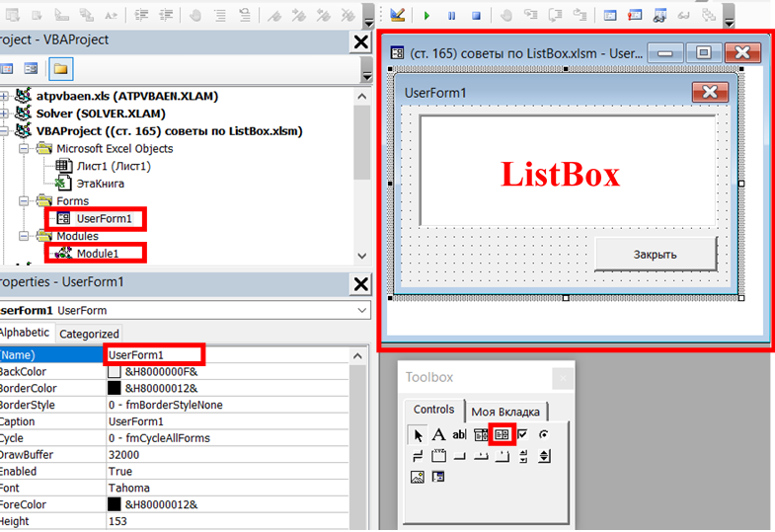Image resolution: width=775 pixels, height=532 pixels.
Task: Click the project tree scroll down arrow
Action: (x=361, y=256)
